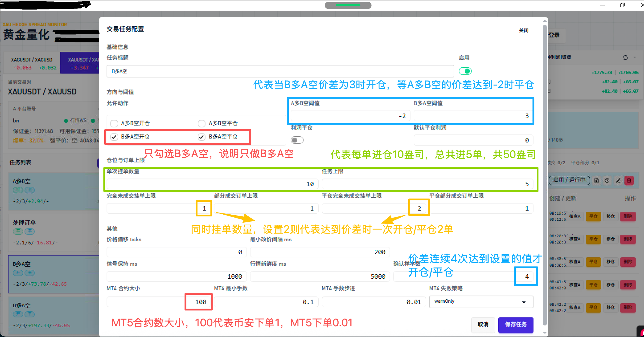The image size is (644, 337).
Task: Click 移仓 in the 08:30 row
Action: click(611, 262)
